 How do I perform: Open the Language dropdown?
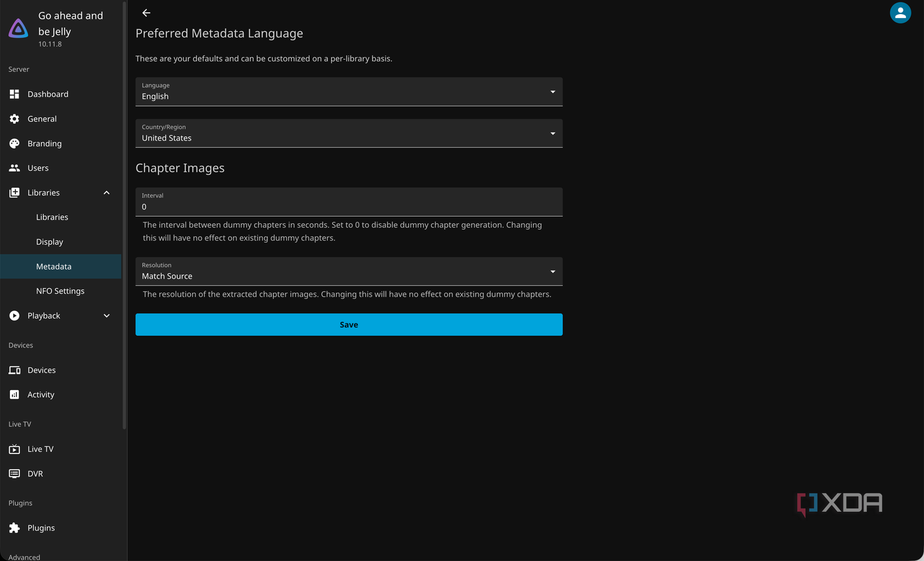pyautogui.click(x=349, y=92)
